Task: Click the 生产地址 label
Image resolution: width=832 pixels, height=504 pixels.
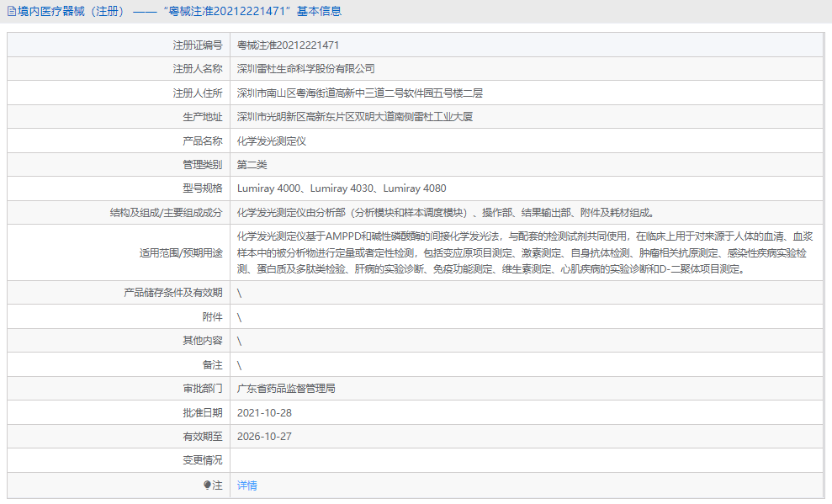Action: click(x=203, y=117)
